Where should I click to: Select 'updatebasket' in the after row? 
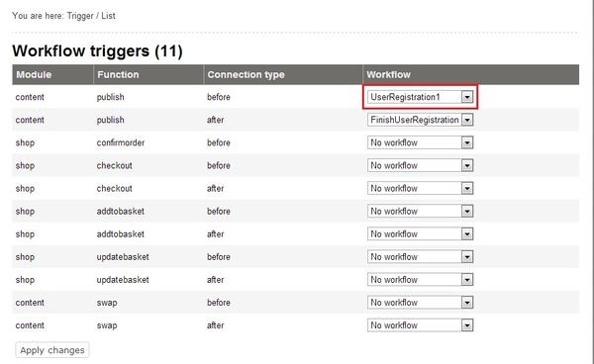point(123,280)
